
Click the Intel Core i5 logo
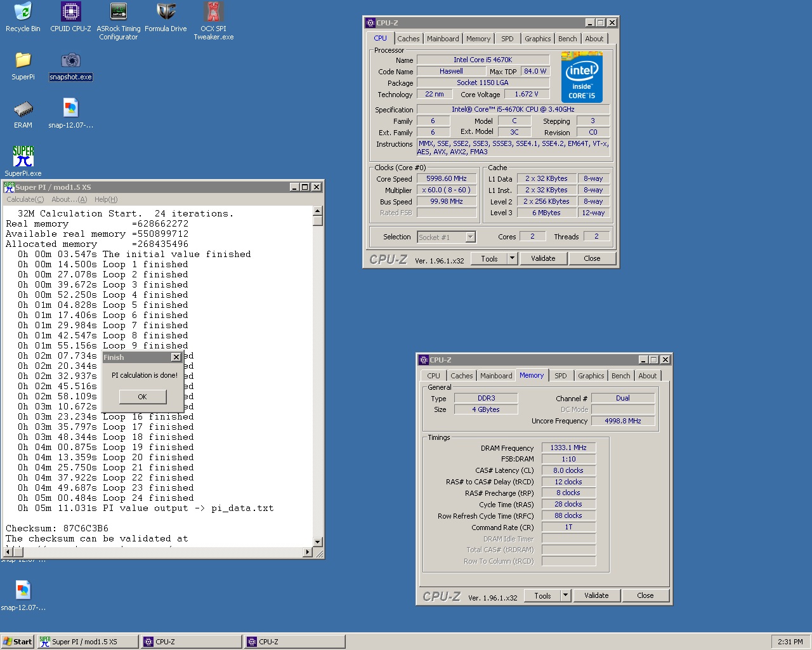582,77
